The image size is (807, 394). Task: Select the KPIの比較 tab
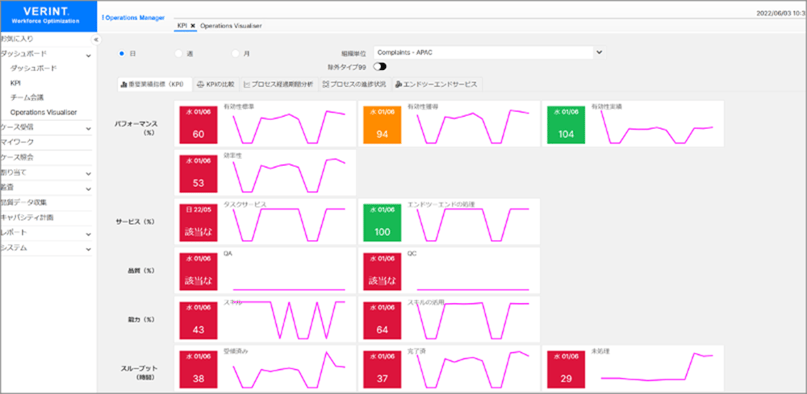click(216, 85)
